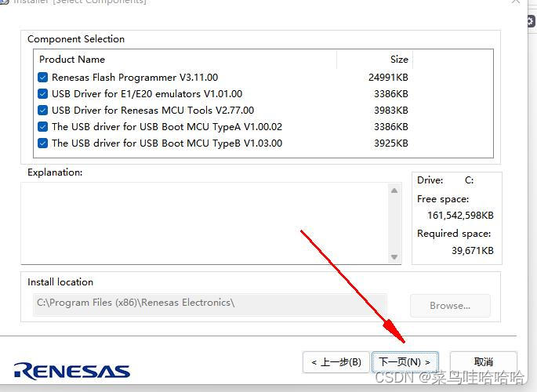537x392 pixels.
Task: Click the Drive C: label
Action: [x=445, y=180]
